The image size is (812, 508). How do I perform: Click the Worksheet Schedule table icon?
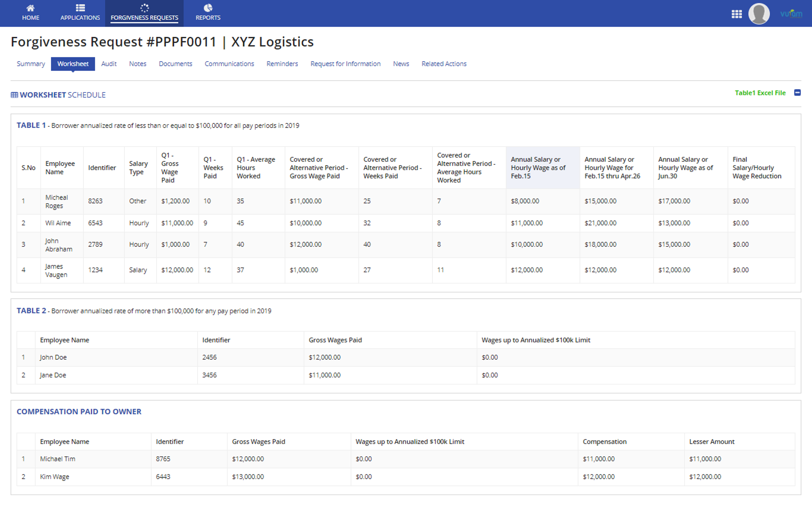[x=14, y=95]
